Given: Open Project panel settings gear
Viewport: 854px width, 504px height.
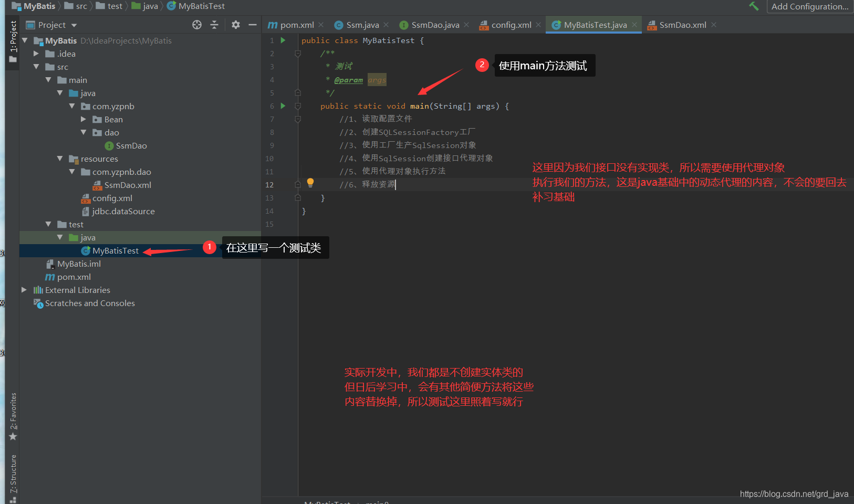Looking at the screenshot, I should [x=236, y=25].
